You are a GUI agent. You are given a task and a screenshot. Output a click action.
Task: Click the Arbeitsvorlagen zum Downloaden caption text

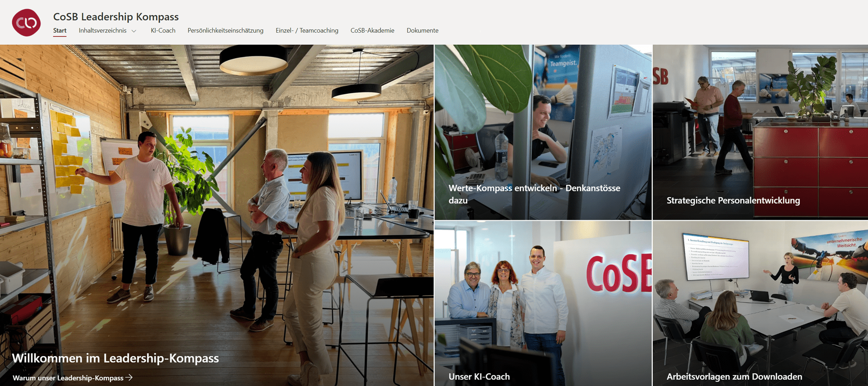(734, 376)
